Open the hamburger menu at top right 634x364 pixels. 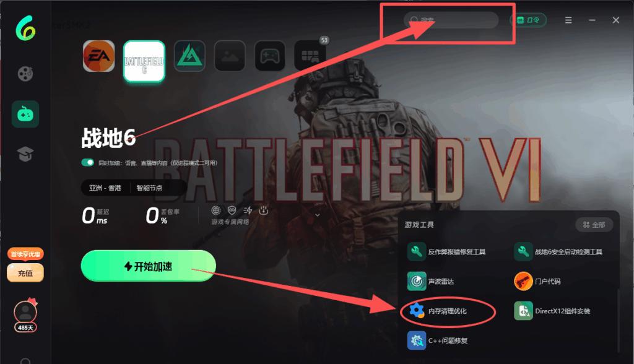coord(568,20)
